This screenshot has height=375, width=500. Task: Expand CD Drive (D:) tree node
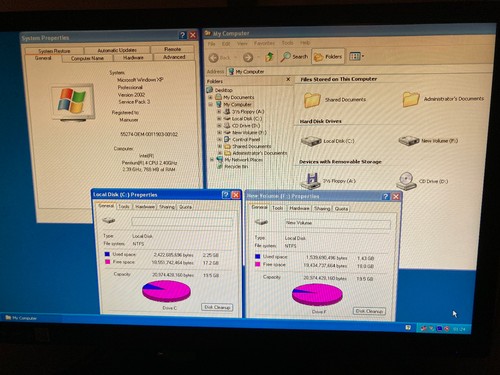pos(219,126)
